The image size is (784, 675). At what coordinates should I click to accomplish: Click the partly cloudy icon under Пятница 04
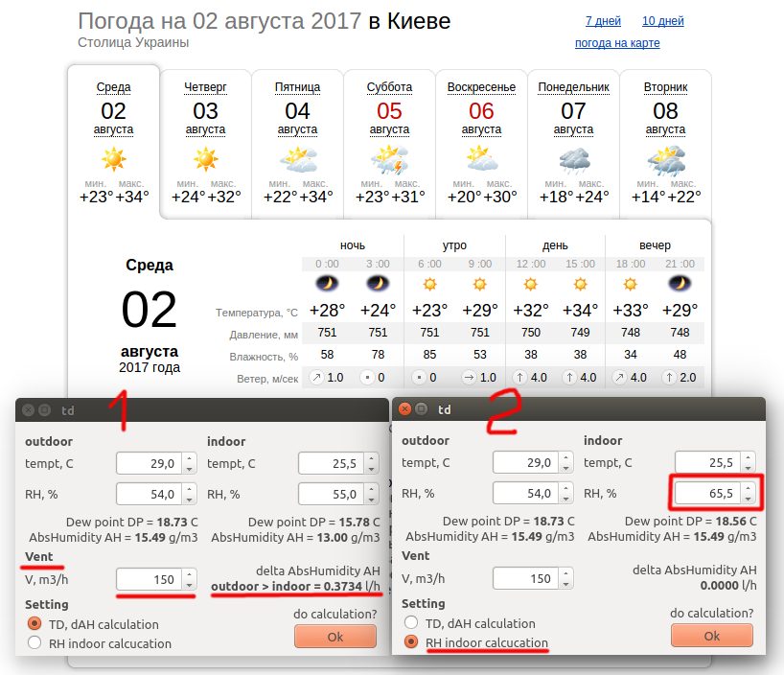click(x=298, y=160)
